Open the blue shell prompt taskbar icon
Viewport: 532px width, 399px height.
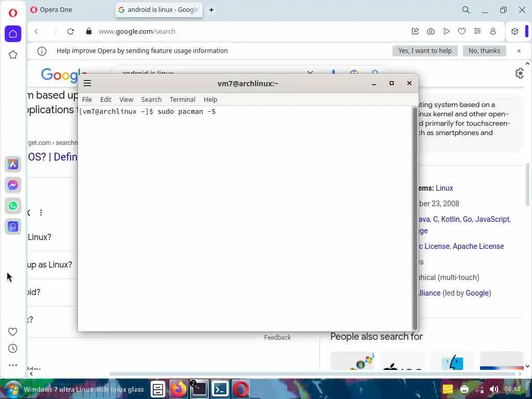coord(220,389)
